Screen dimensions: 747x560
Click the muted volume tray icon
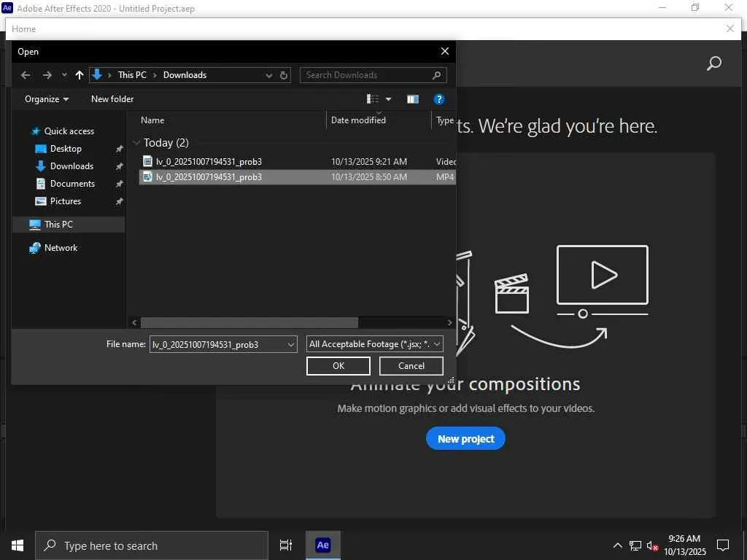click(652, 545)
